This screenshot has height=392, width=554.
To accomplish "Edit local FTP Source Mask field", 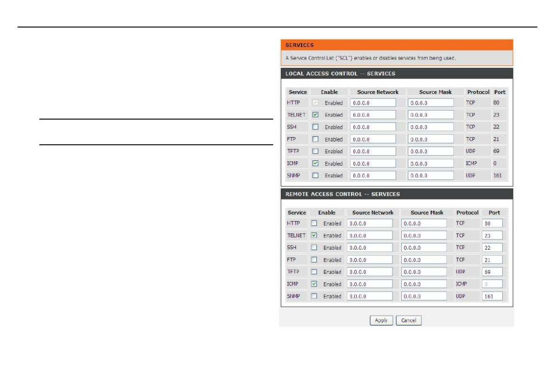I will (x=431, y=139).
